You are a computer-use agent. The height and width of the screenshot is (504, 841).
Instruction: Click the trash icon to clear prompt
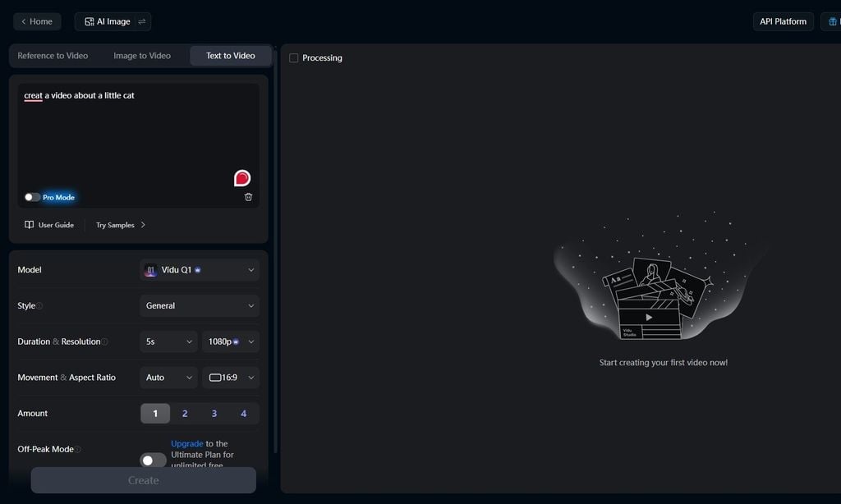[248, 197]
